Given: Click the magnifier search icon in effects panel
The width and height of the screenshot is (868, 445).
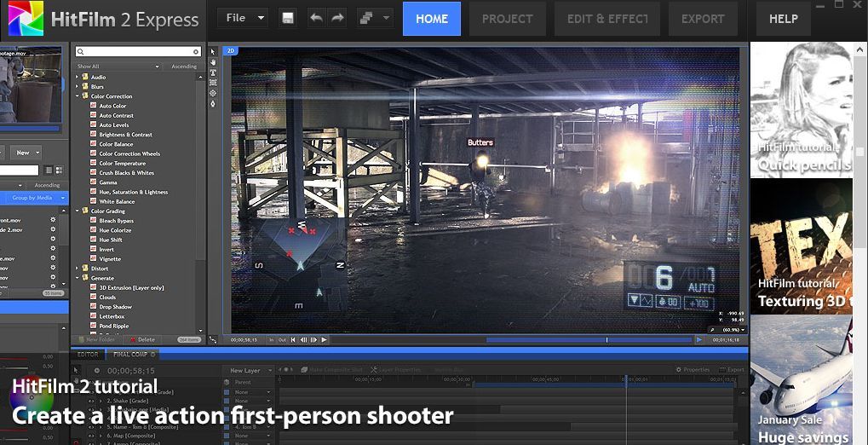Looking at the screenshot, I should click(x=80, y=51).
